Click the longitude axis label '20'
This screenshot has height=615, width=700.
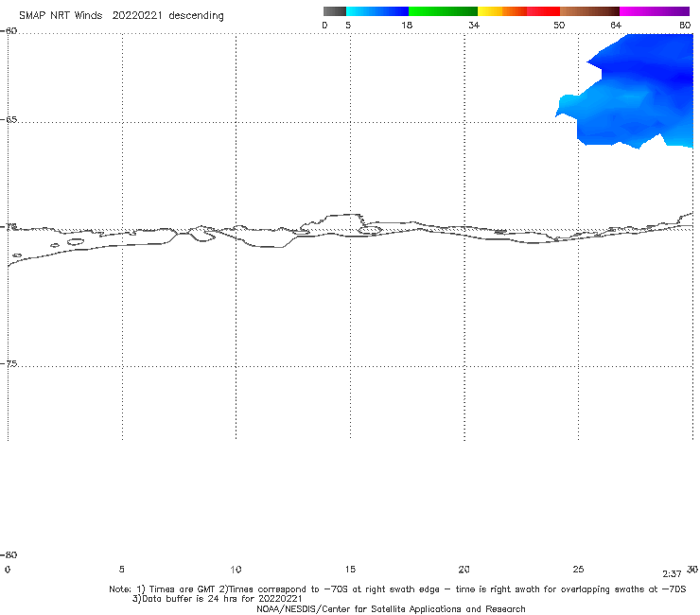pyautogui.click(x=464, y=569)
